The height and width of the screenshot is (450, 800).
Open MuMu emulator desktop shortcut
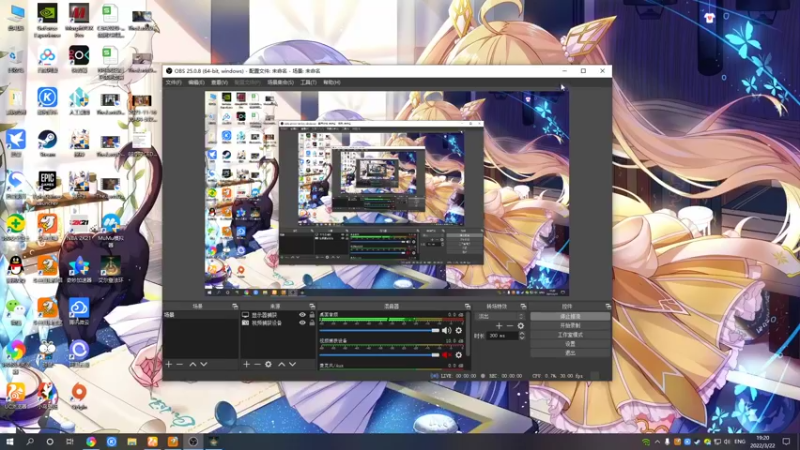pos(111,230)
